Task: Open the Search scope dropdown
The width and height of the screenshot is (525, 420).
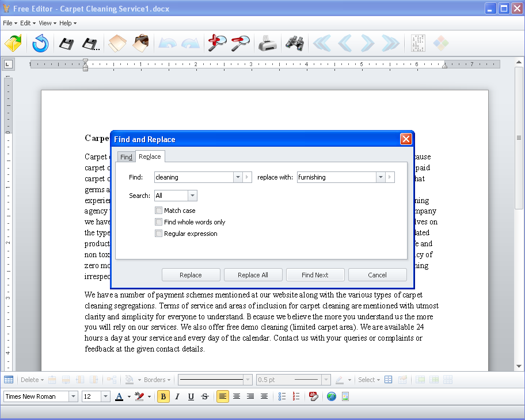Action: (192, 196)
